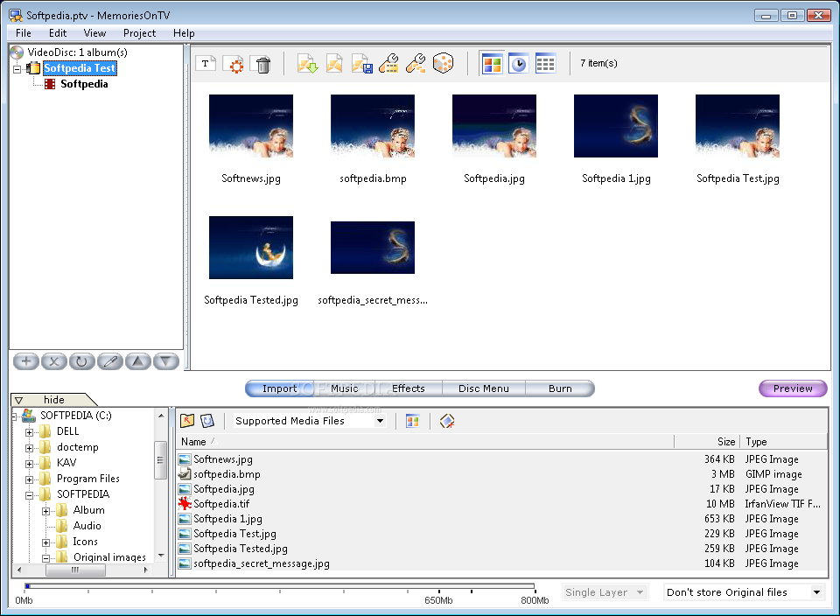Select softpedia_secret_message.jpg in the file list

(x=262, y=563)
